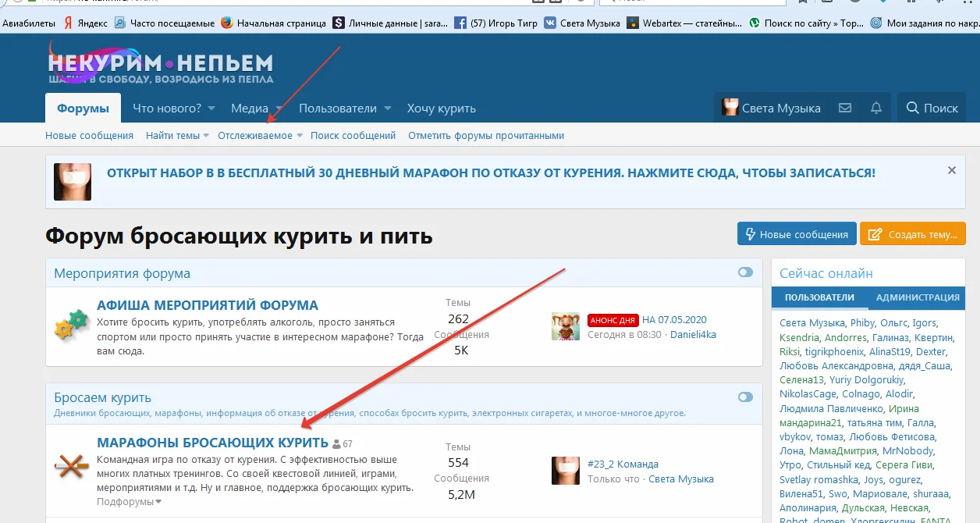Switch to the АДМИНИСТРАЦИЯ online tab
This screenshot has width=980, height=523.
tap(918, 297)
